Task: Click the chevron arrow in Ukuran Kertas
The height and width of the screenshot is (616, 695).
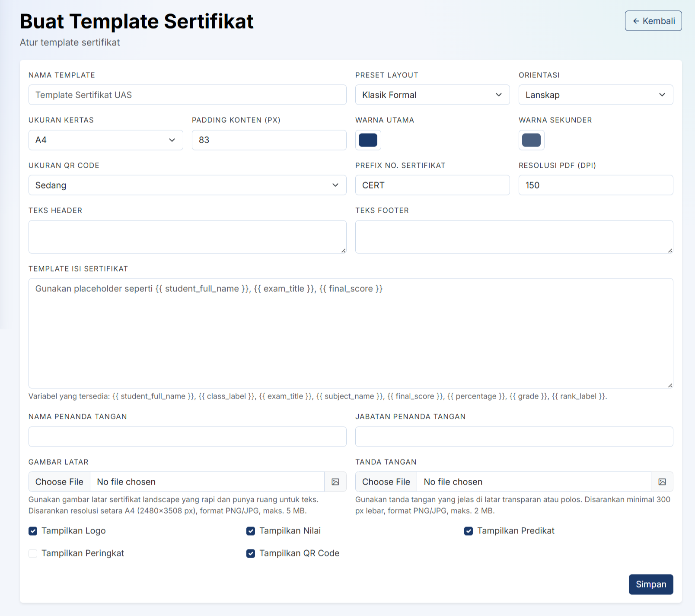Action: coord(172,140)
